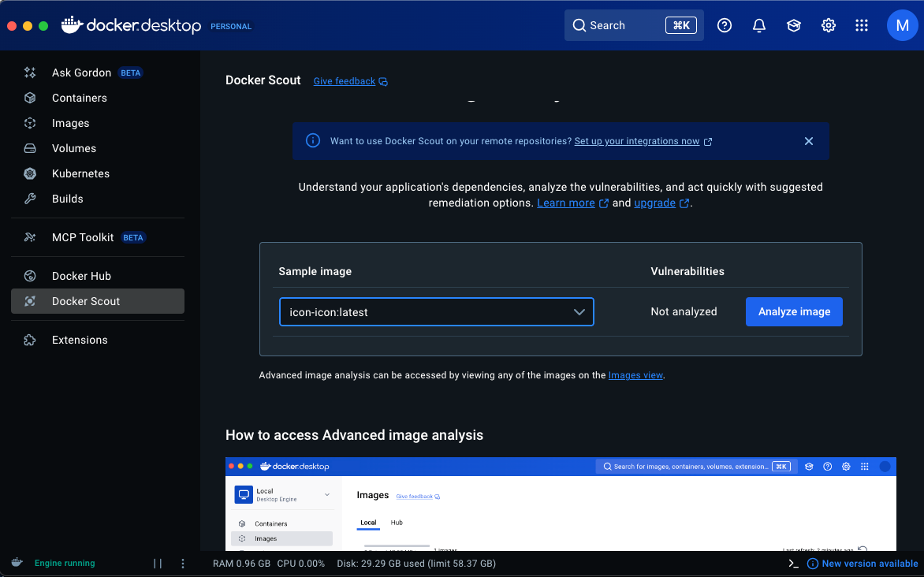
Task: Click the MCP Toolkit icon
Action: pyautogui.click(x=30, y=237)
